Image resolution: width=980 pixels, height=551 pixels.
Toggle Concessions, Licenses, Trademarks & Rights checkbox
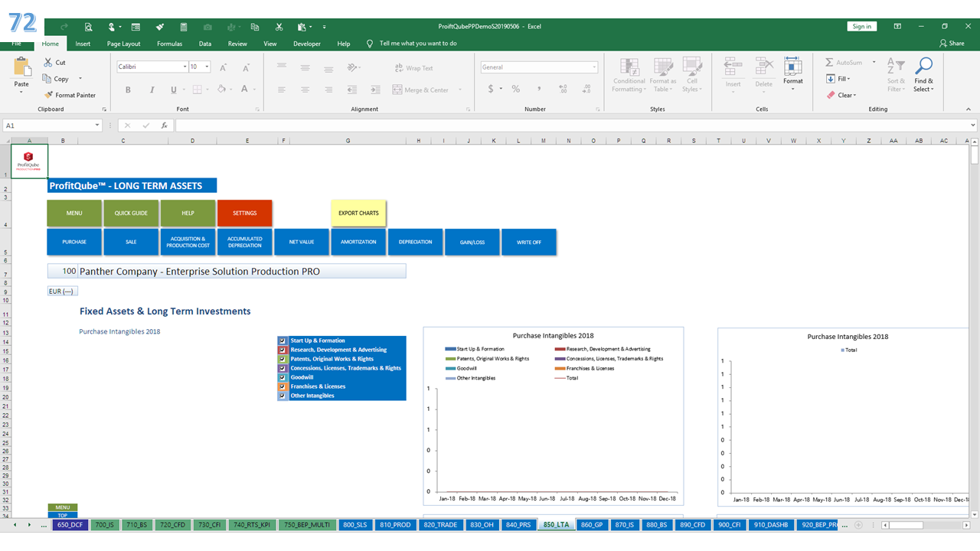click(x=283, y=368)
